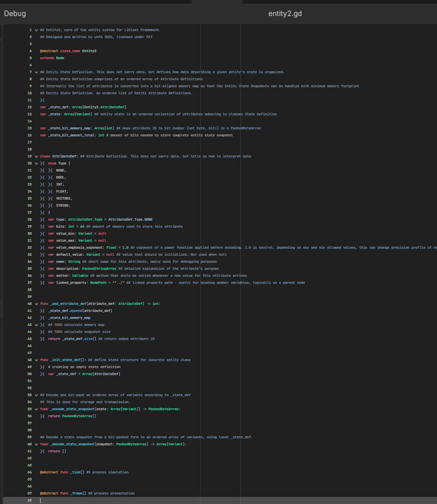Place cursor on the class_name Entity2 text
Image resolution: width=437 pixels, height=504 pixels.
78,51
